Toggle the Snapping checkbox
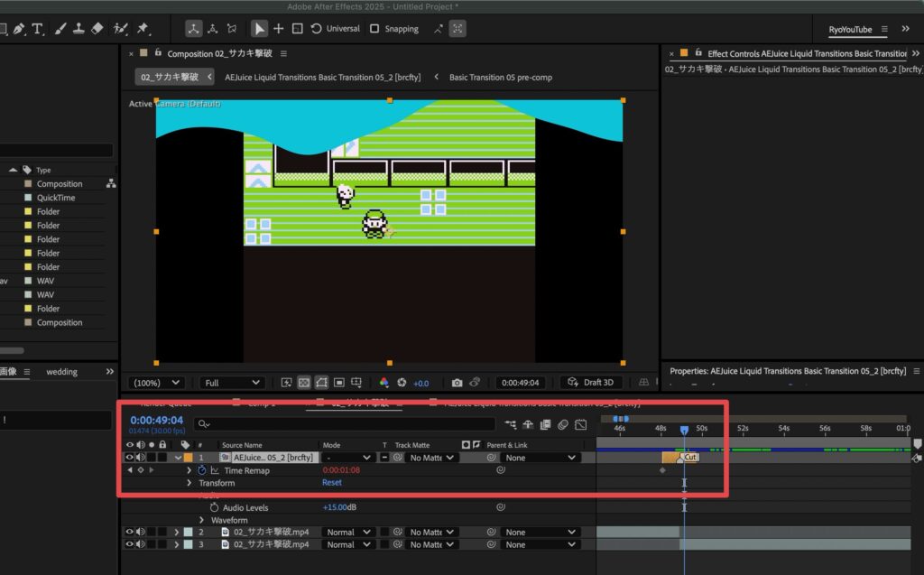The width and height of the screenshot is (924, 575). [x=374, y=29]
